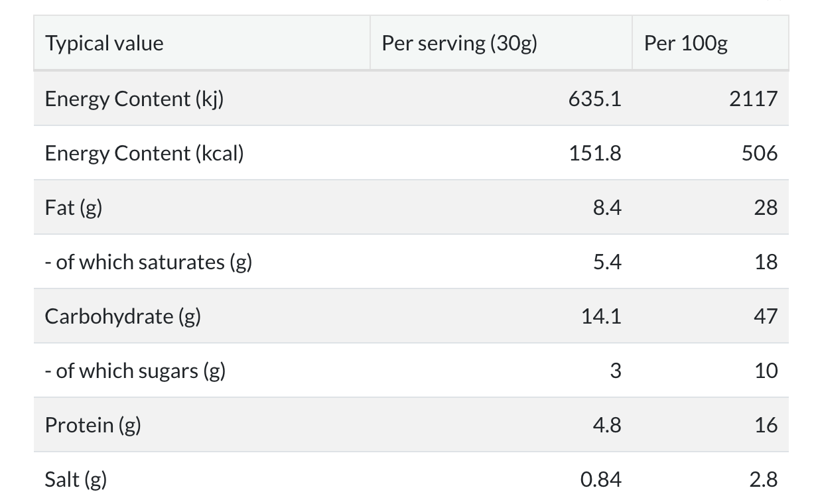This screenshot has width=816, height=504.
Task: Select the 151.8 kcal per serving value
Action: (594, 153)
